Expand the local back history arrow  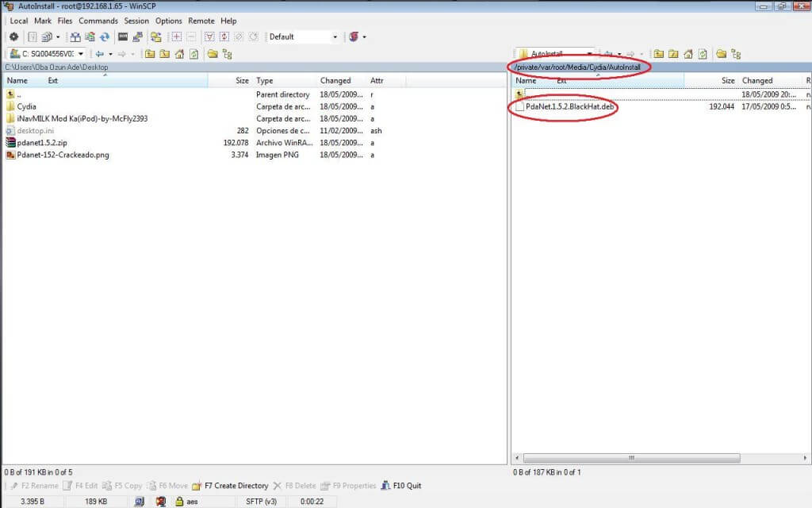pos(110,54)
